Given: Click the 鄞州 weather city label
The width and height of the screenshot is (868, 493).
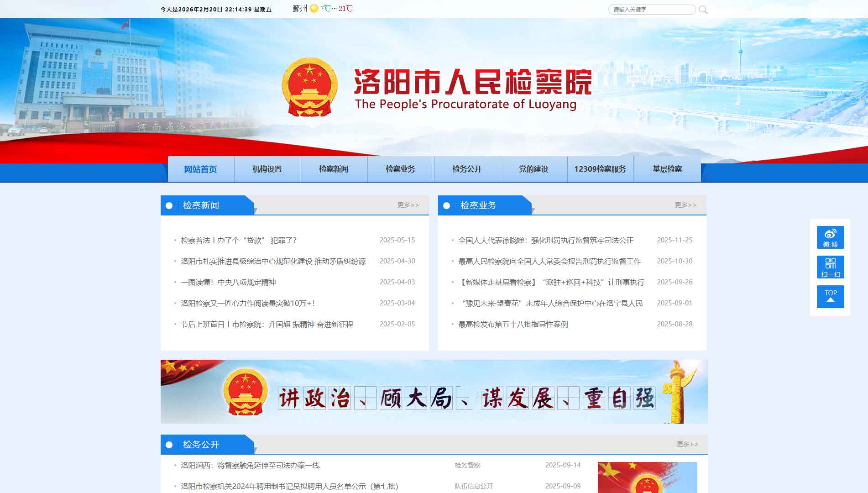Looking at the screenshot, I should click(x=300, y=8).
